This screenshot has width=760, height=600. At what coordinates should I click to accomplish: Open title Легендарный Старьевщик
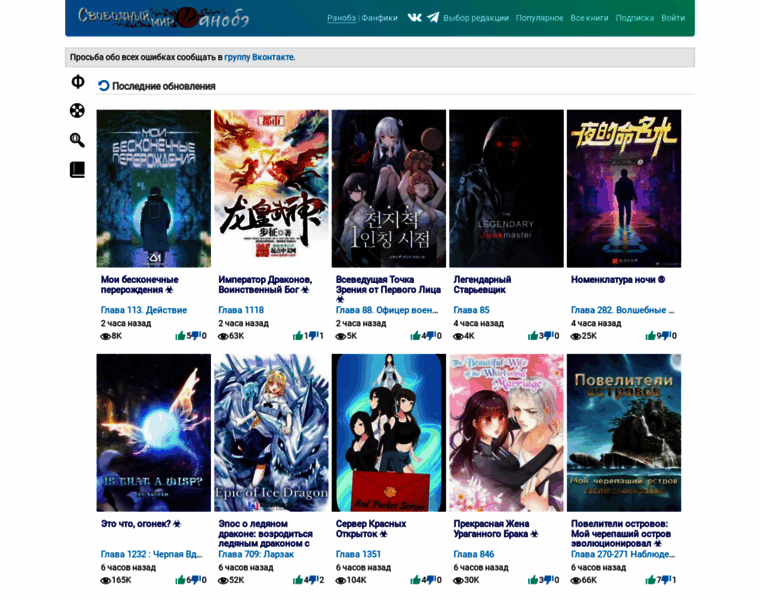click(x=482, y=284)
